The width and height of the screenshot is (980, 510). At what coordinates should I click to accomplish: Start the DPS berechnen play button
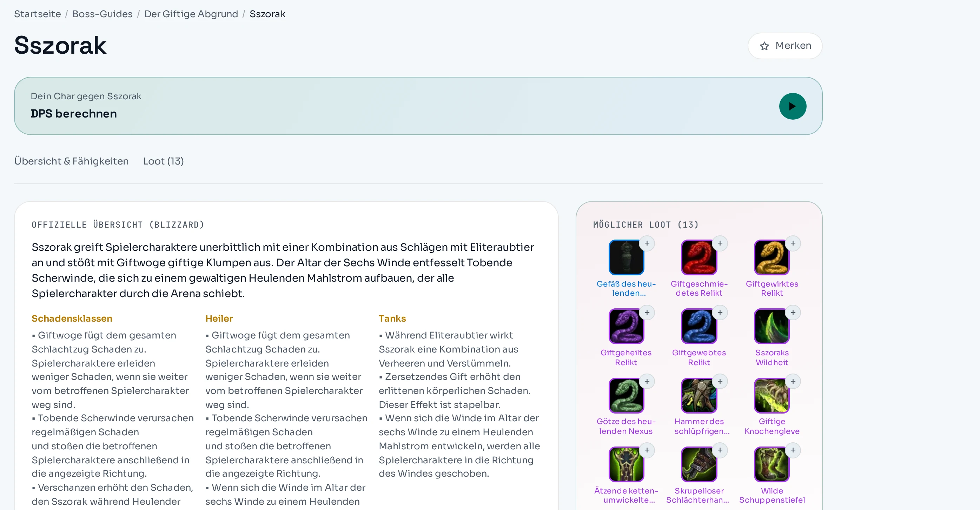coord(793,106)
